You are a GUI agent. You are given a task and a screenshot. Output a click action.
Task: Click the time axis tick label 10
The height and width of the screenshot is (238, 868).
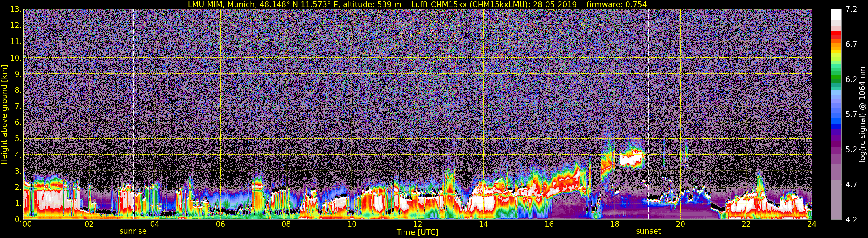[x=352, y=224]
